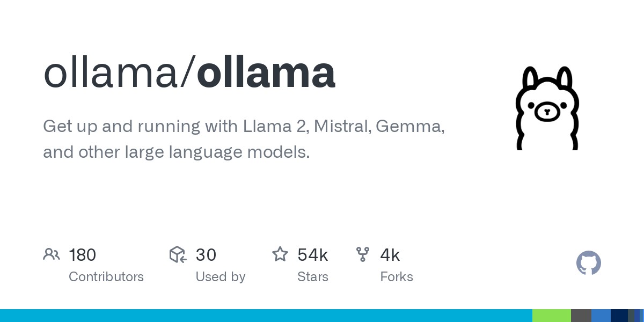Click the star icon
Screen dimensions: 644x322
click(x=280, y=254)
